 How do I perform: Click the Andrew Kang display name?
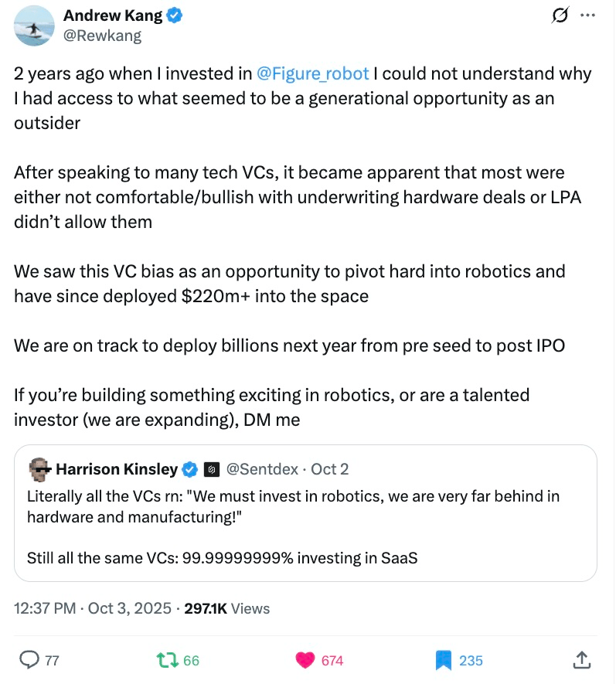[x=113, y=15]
